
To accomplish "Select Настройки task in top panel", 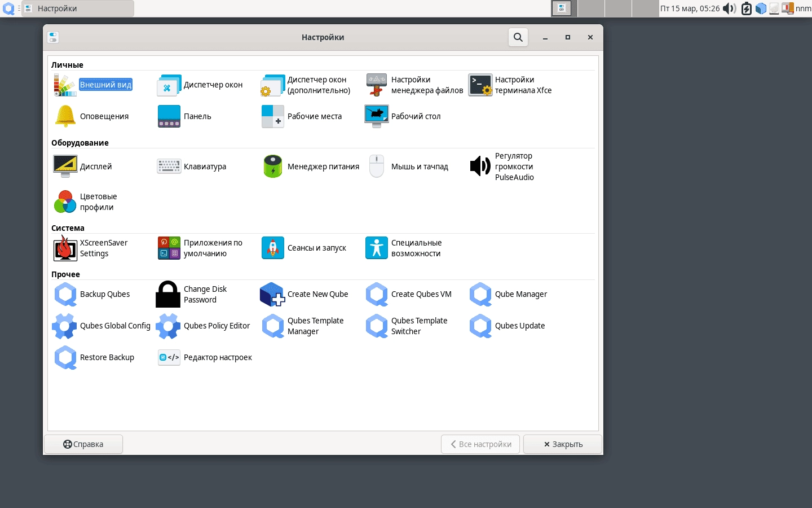I will tap(78, 8).
